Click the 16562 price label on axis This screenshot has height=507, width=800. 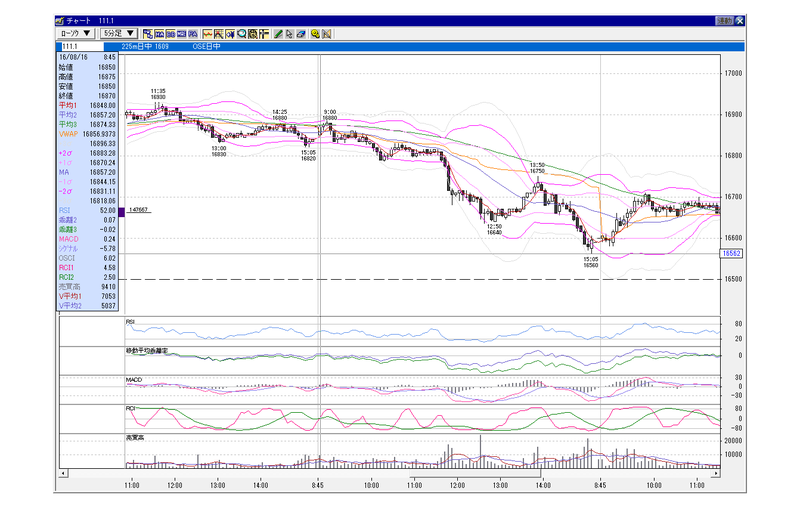732,254
